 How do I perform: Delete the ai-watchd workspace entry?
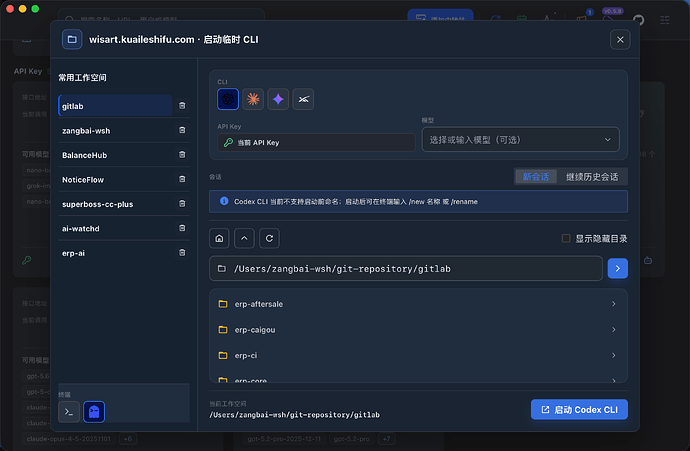182,228
